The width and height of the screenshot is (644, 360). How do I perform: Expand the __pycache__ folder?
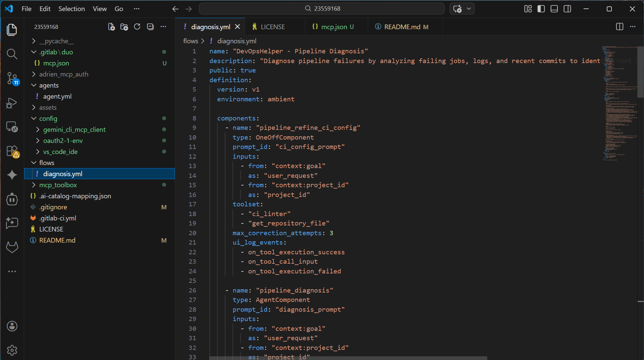tap(56, 41)
